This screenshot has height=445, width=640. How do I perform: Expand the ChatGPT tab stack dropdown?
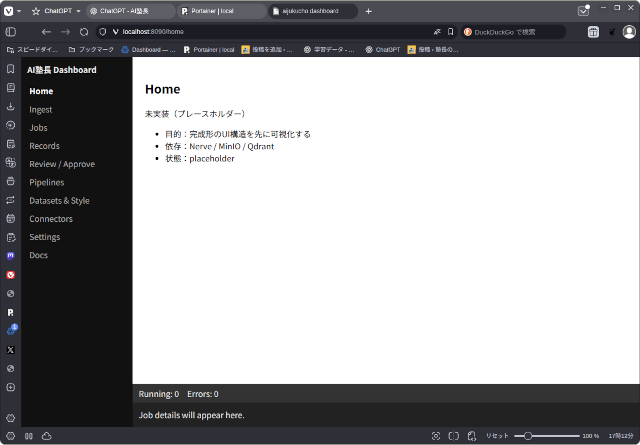point(78,11)
